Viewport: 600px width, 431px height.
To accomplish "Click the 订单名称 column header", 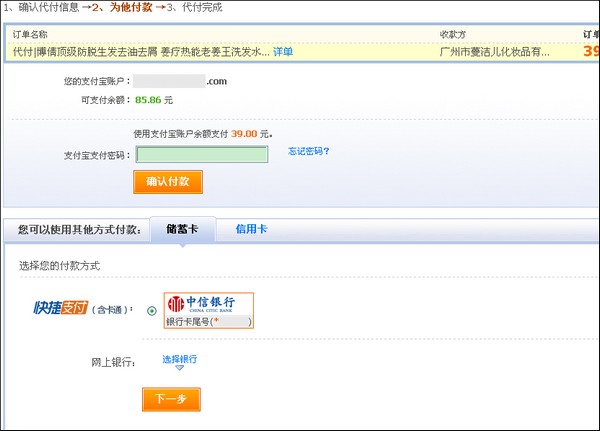I will (30, 34).
